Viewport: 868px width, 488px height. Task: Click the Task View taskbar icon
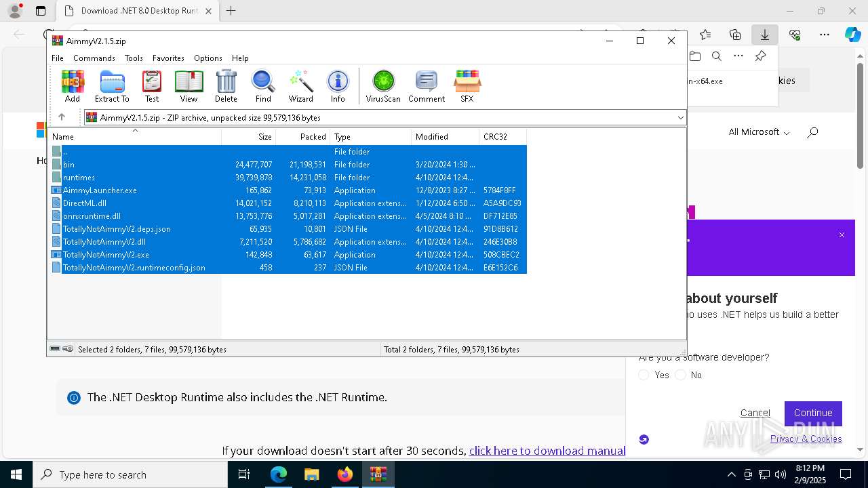click(x=244, y=474)
